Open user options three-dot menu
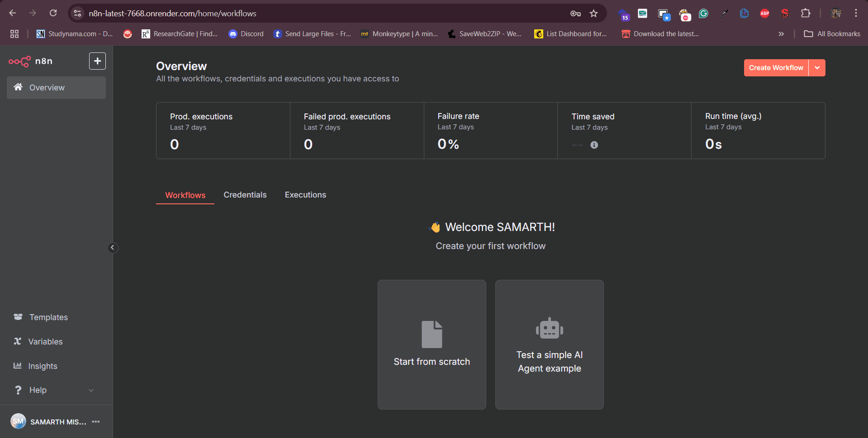The height and width of the screenshot is (438, 868). (x=96, y=422)
